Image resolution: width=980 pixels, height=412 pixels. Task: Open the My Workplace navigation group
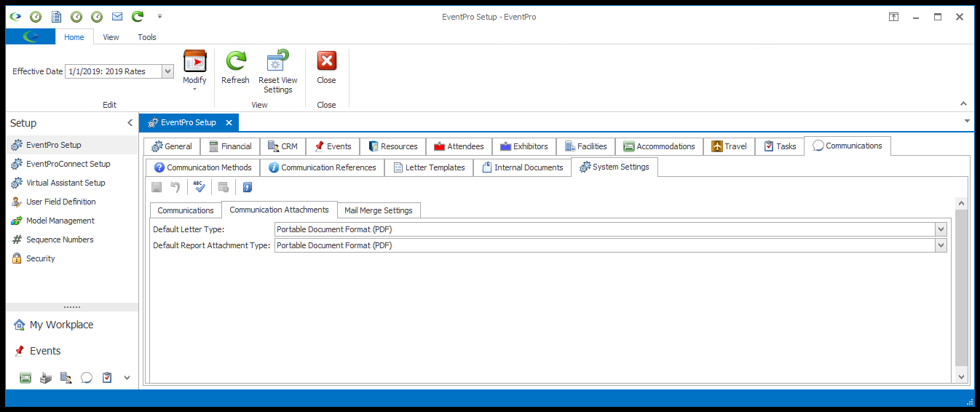(71, 325)
